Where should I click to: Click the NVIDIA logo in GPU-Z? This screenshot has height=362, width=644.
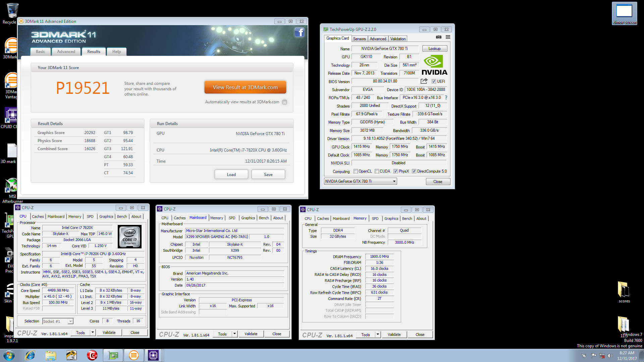point(434,65)
